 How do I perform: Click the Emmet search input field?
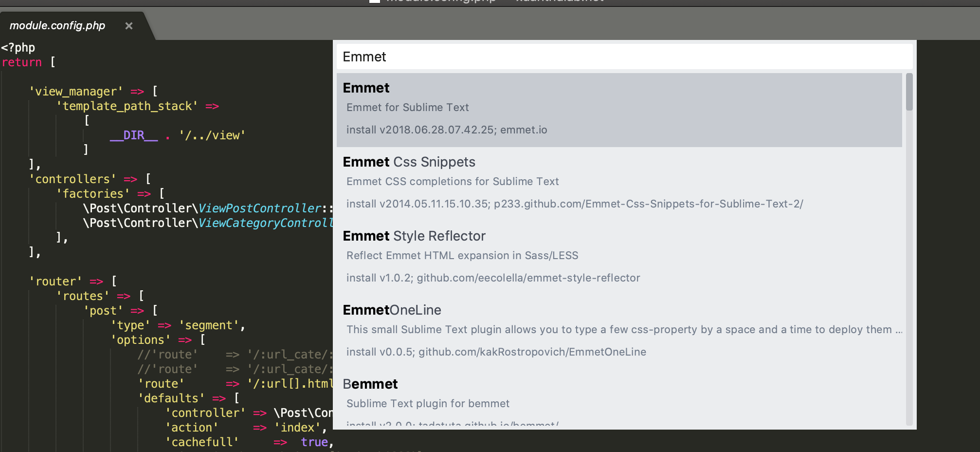[x=624, y=56]
